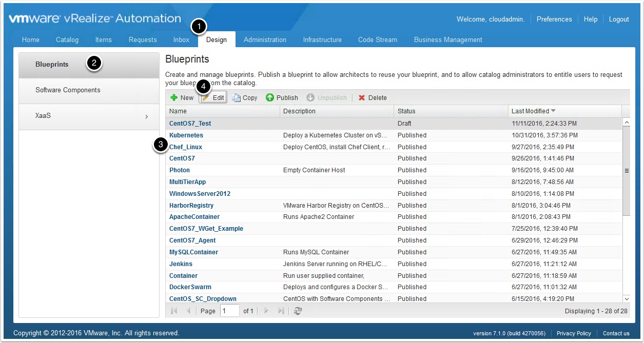Sort by the Name column header
This screenshot has width=644, height=343.
coord(223,111)
